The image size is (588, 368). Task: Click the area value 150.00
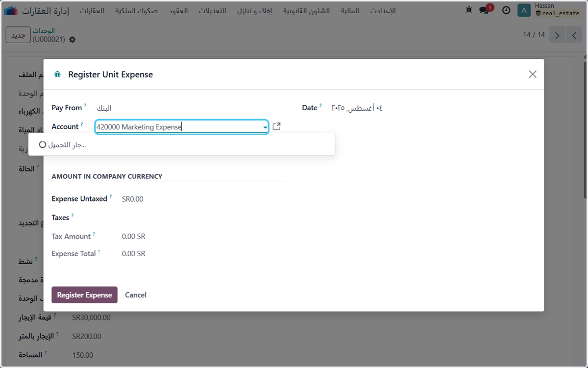[82, 355]
